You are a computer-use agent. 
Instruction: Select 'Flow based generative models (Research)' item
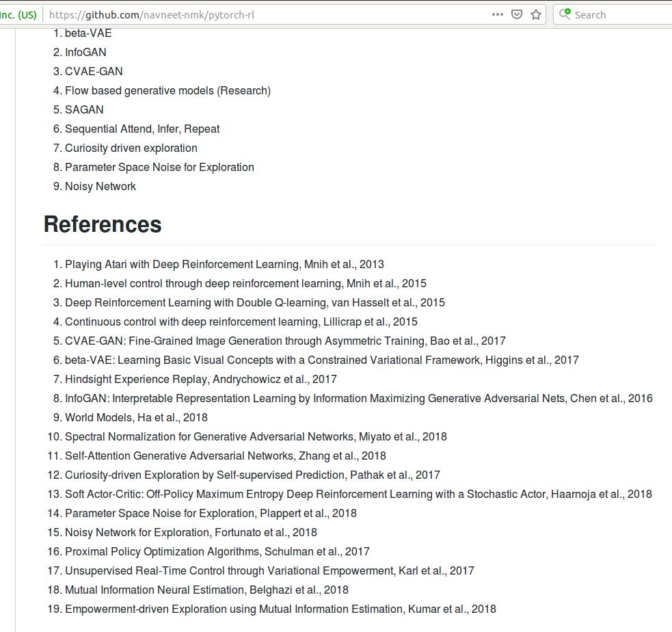167,90
